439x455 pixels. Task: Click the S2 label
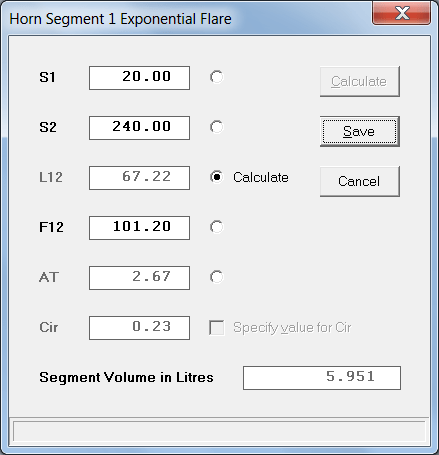[48, 127]
